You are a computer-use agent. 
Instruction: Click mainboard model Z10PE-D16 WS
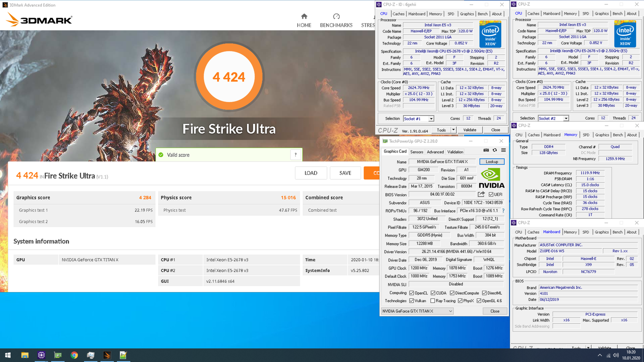click(570, 251)
